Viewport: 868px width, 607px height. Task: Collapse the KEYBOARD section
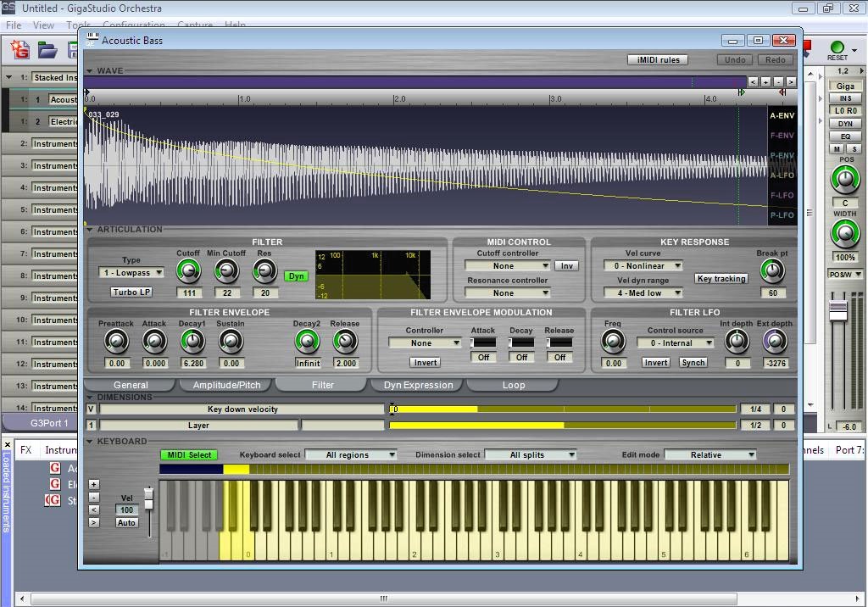[89, 442]
